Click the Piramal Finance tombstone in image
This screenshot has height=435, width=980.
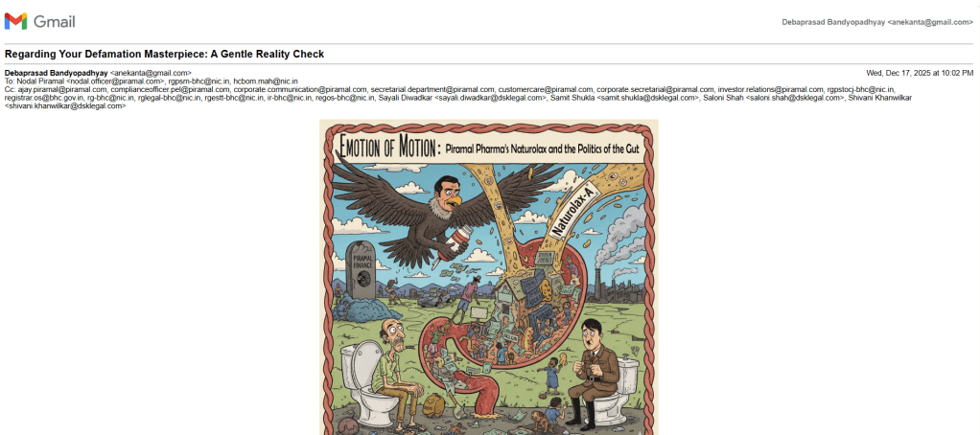(361, 269)
